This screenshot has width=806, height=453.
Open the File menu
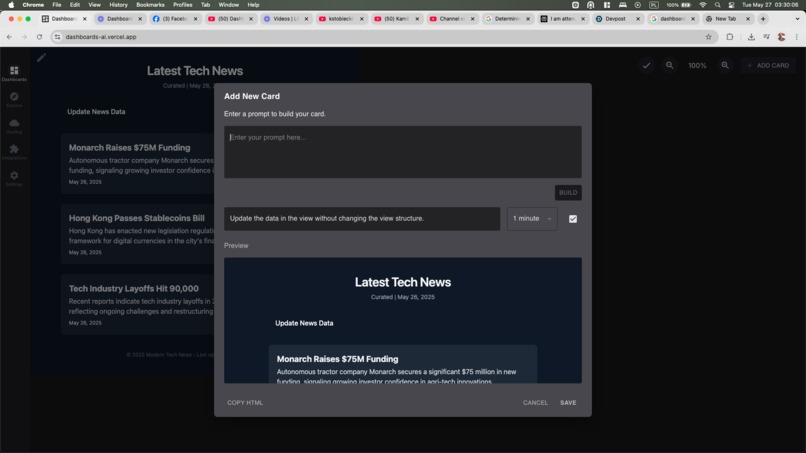click(x=57, y=5)
